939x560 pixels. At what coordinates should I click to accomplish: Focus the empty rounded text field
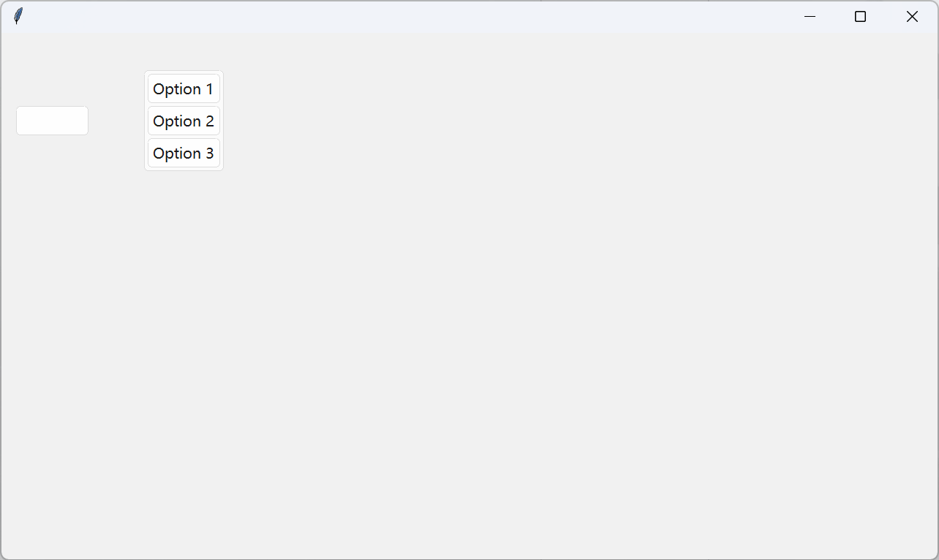52,121
